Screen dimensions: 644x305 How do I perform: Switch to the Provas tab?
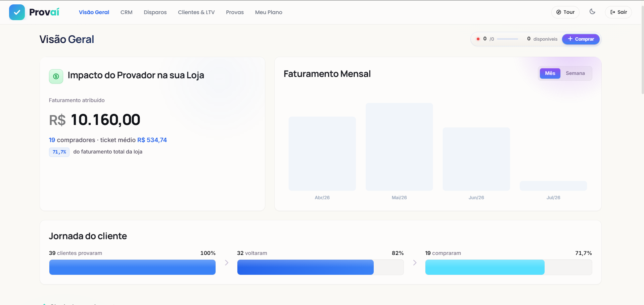(x=235, y=12)
